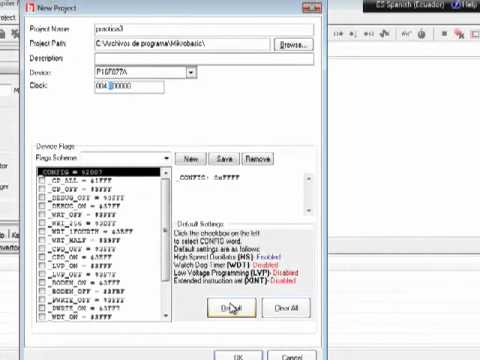The image size is (480, 360).
Task: Select the CONFIG = $2007 header row
Action: click(x=99, y=172)
